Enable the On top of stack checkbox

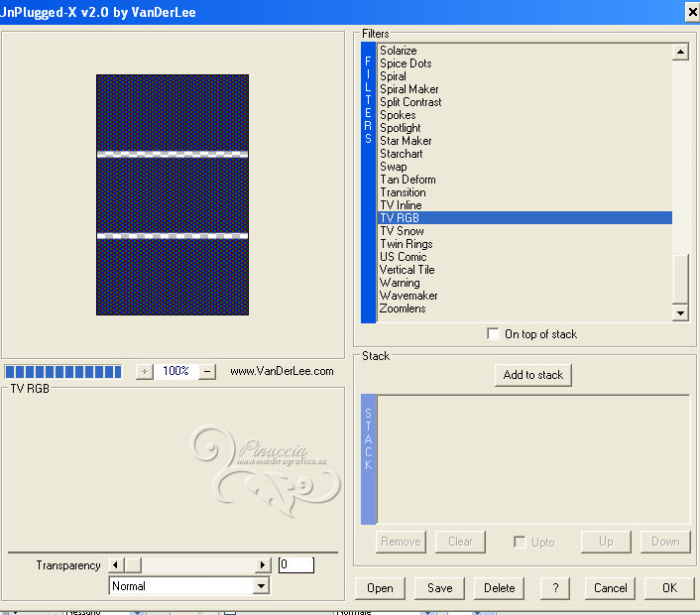(x=493, y=333)
